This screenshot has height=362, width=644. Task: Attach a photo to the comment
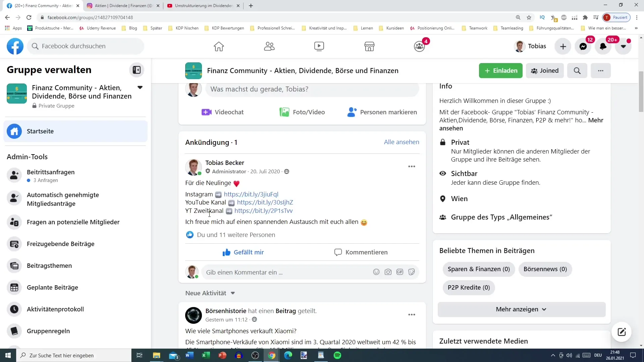388,272
